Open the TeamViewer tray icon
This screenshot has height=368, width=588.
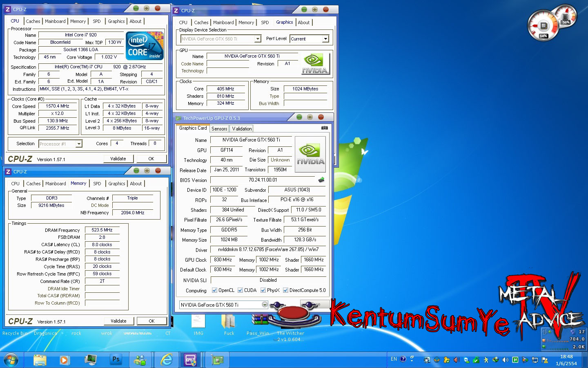[466, 360]
